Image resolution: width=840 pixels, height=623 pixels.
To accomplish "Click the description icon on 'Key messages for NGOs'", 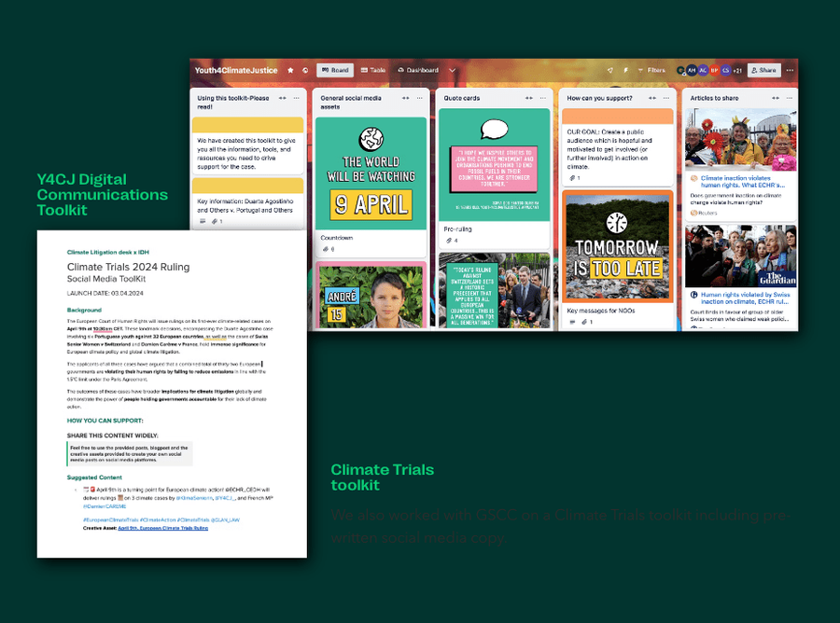I will [572, 322].
